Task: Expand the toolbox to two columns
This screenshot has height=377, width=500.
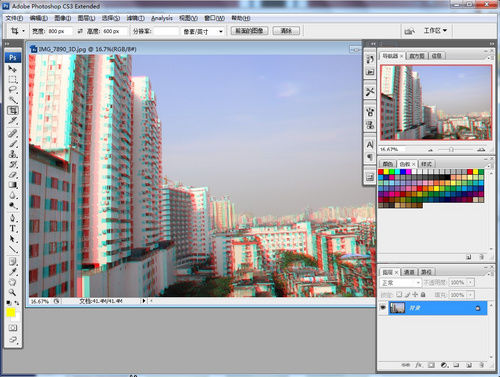Action: (x=7, y=44)
